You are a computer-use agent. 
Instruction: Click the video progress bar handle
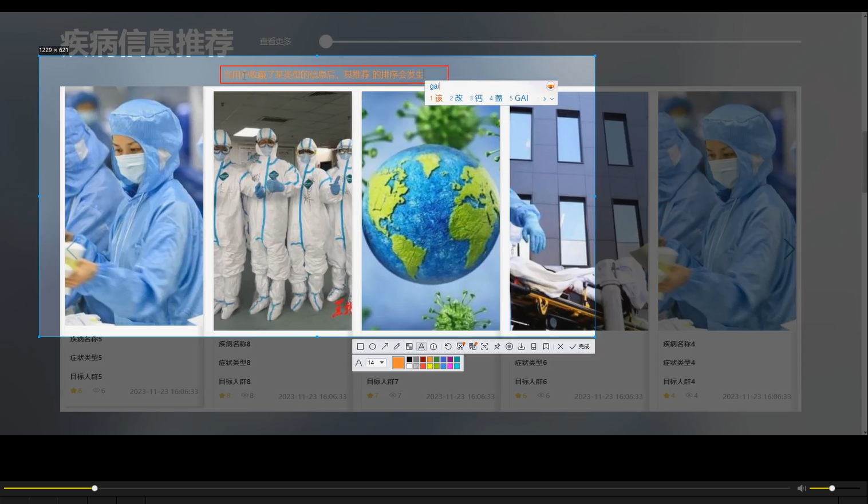94,488
